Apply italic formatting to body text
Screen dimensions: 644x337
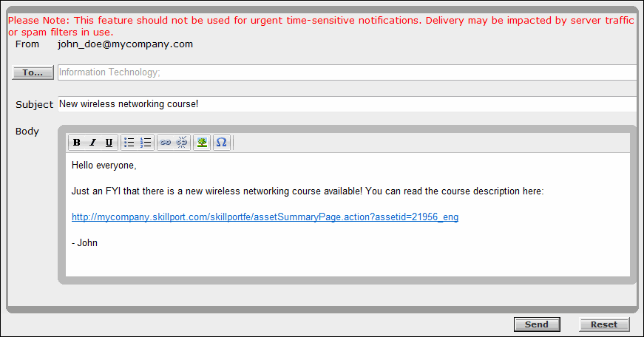[x=93, y=143]
